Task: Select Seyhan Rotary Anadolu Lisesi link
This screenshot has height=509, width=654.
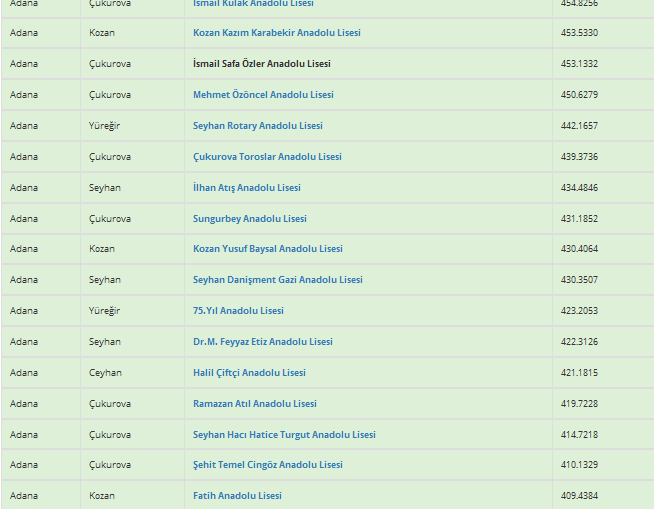Action: click(x=257, y=126)
